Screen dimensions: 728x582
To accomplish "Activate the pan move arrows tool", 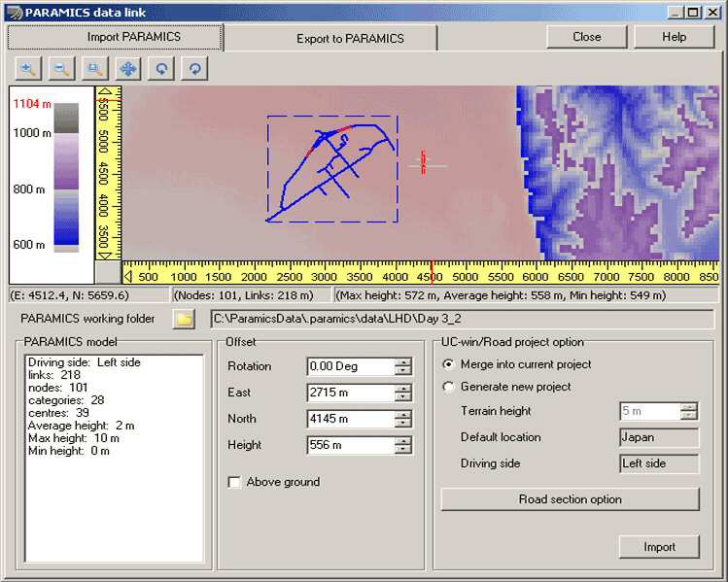I will 127,69.
